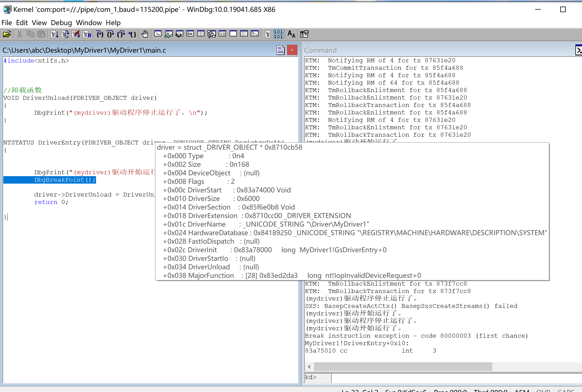This screenshot has height=392, width=582.
Task: Click the Command window horizontal scrollbar thumb
Action: point(403,367)
